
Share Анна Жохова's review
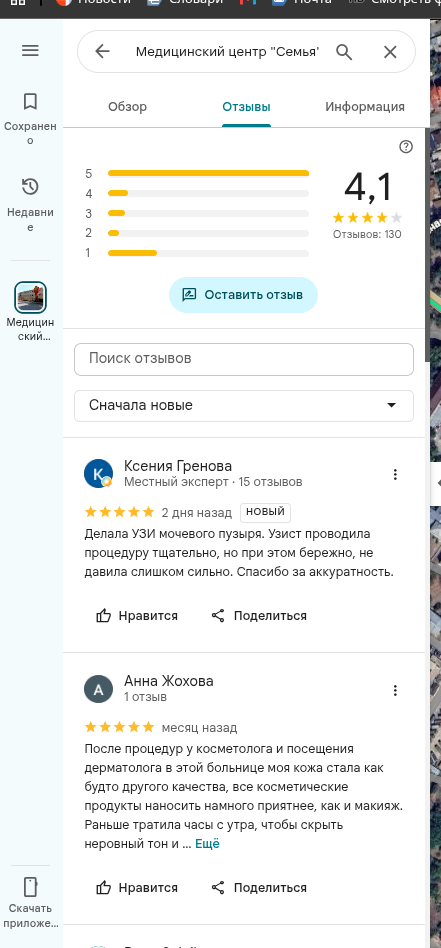click(x=259, y=888)
